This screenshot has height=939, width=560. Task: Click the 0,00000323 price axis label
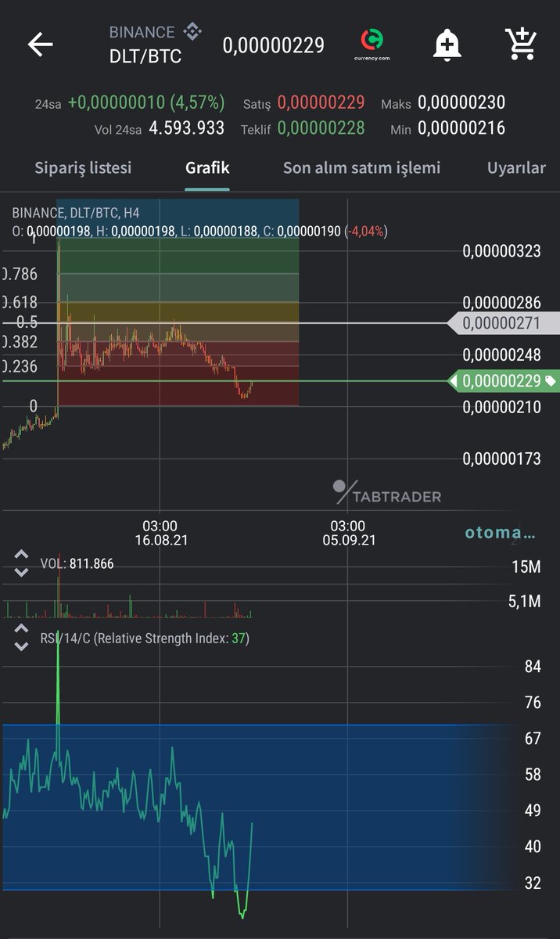(502, 251)
